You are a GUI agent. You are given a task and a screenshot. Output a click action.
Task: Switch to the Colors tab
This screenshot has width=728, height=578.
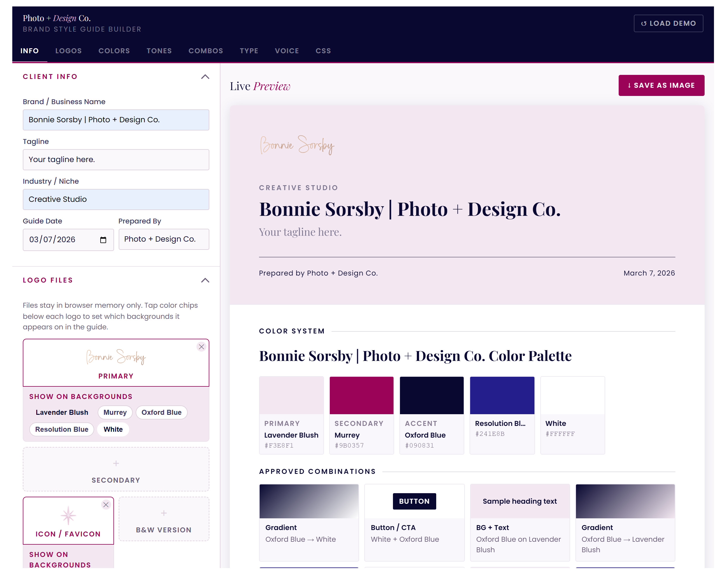tap(114, 51)
